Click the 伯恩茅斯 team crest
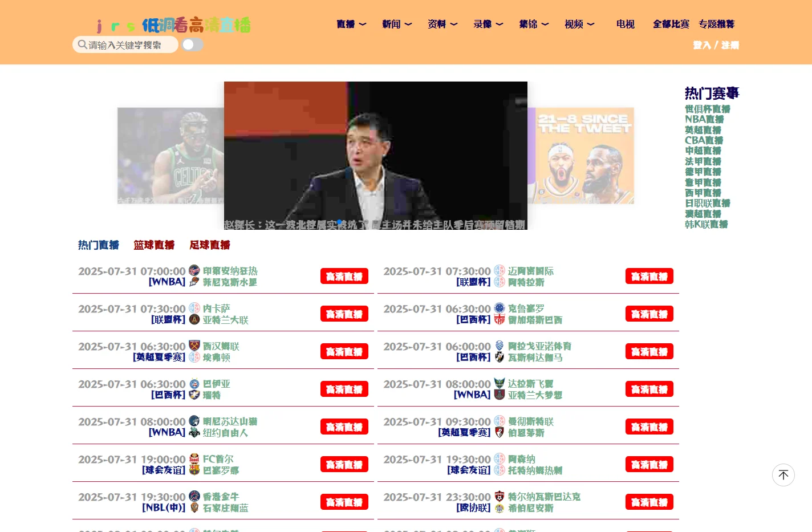Image resolution: width=812 pixels, height=532 pixels. pyautogui.click(x=500, y=432)
